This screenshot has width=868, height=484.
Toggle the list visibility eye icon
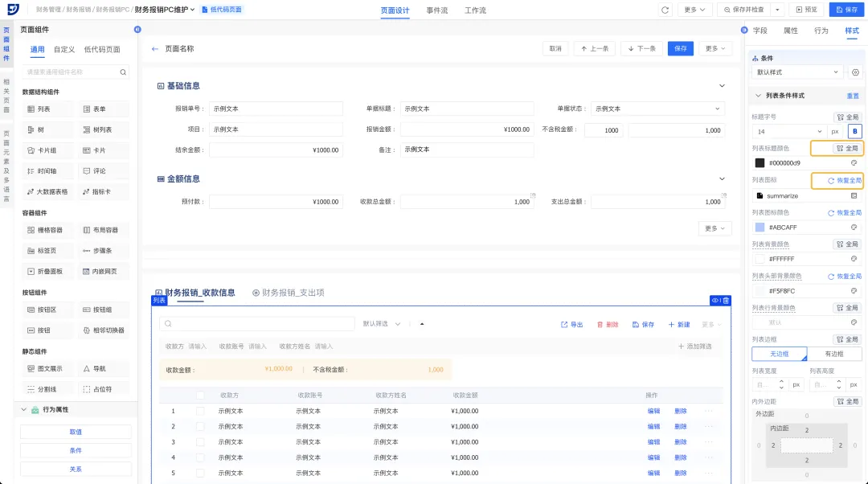click(x=715, y=301)
